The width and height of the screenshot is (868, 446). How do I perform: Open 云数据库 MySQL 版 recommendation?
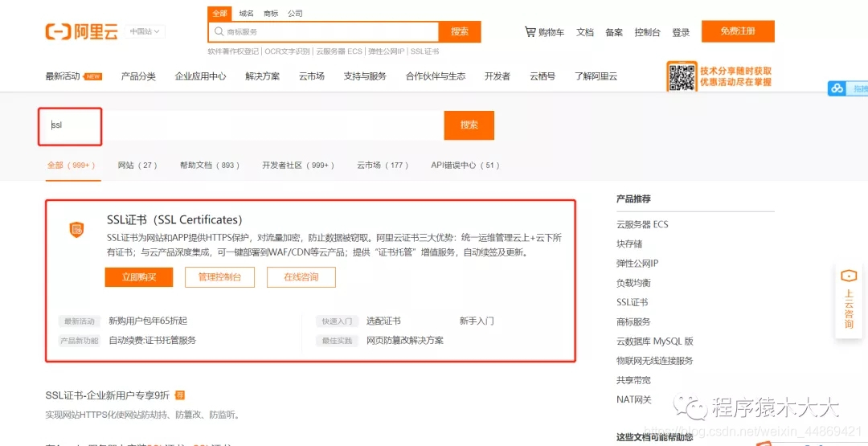655,341
